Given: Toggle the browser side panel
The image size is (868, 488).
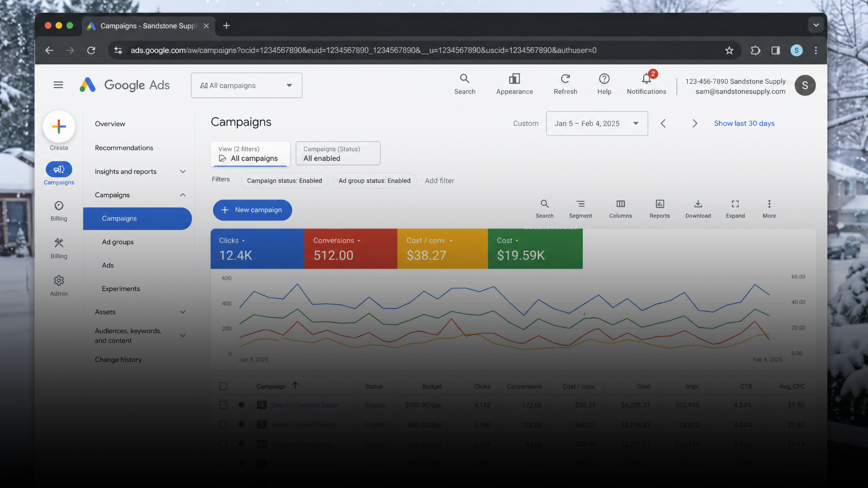Looking at the screenshot, I should pos(776,50).
